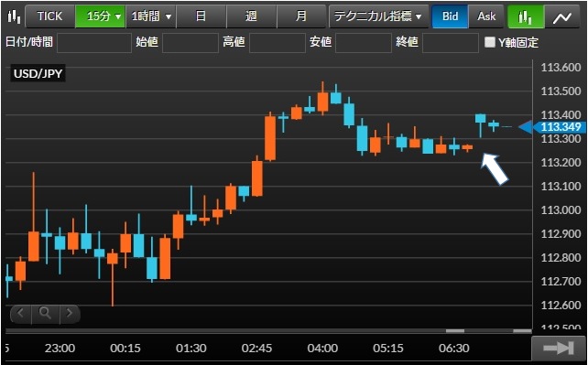Click the 113.000 price axis label

point(561,210)
